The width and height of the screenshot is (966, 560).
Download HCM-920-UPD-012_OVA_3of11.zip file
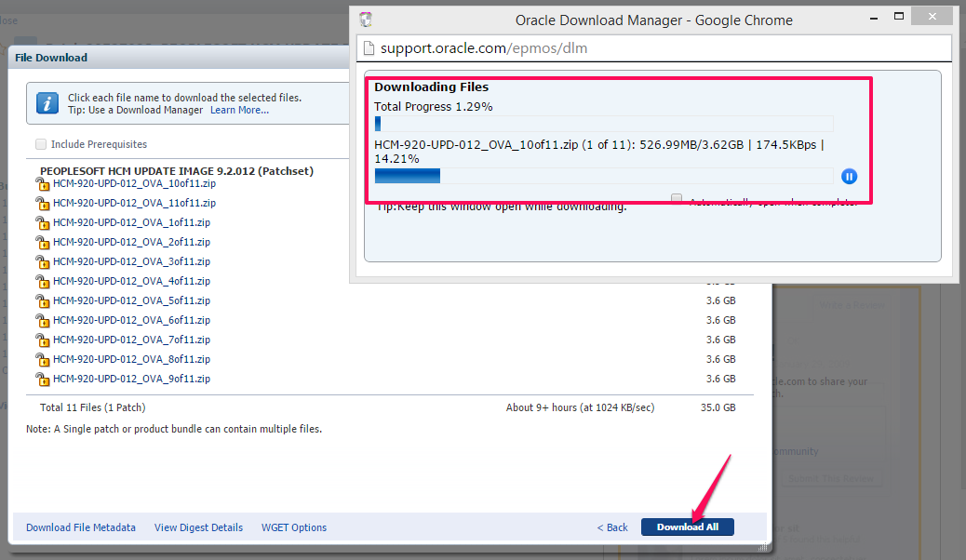[131, 261]
